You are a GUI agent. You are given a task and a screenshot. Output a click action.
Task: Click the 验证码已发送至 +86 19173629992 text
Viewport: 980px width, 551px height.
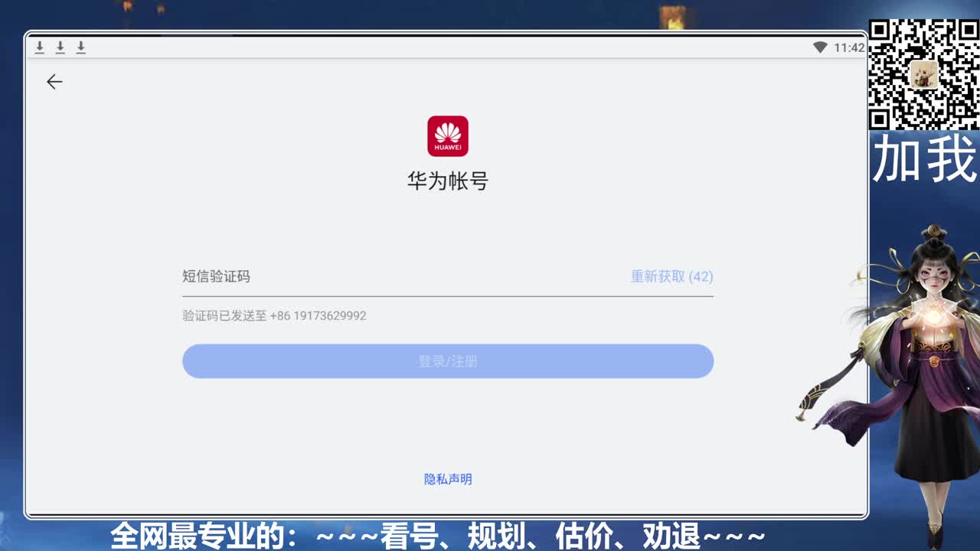pos(274,315)
